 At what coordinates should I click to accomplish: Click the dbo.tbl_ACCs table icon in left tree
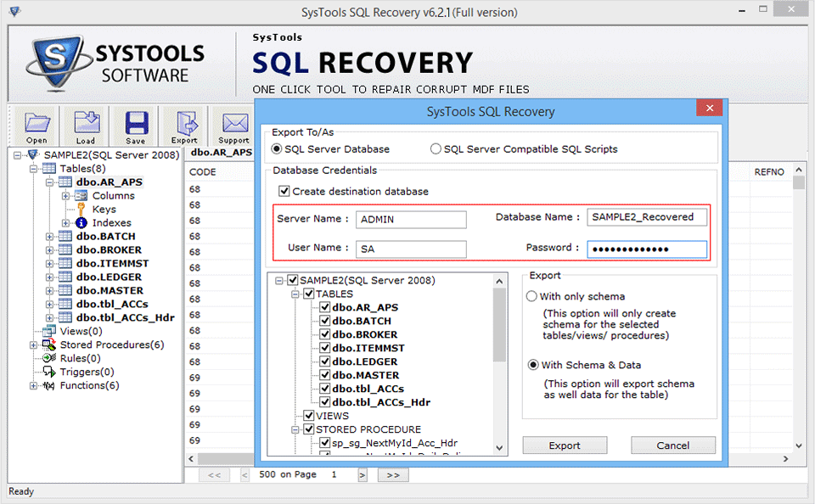[65, 304]
